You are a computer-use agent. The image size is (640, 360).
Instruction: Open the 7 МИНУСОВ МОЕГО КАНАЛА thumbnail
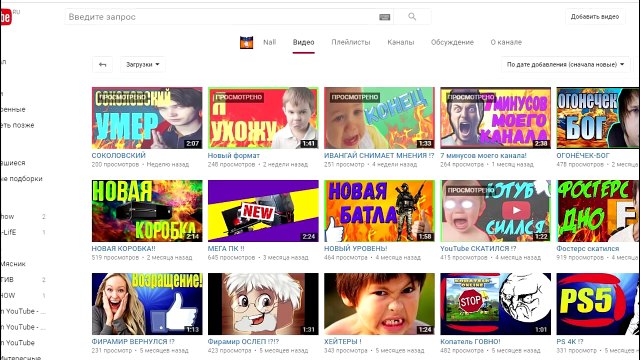tap(496, 118)
